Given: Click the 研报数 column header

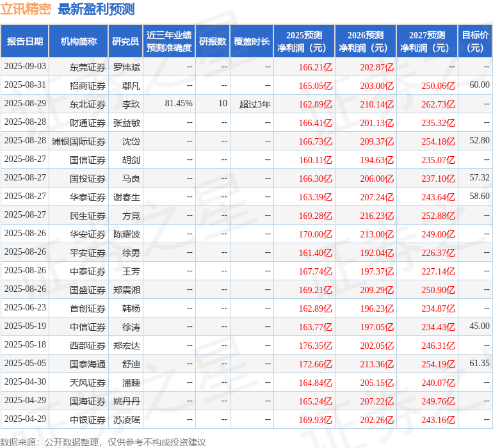Looking at the screenshot, I should (213, 42).
